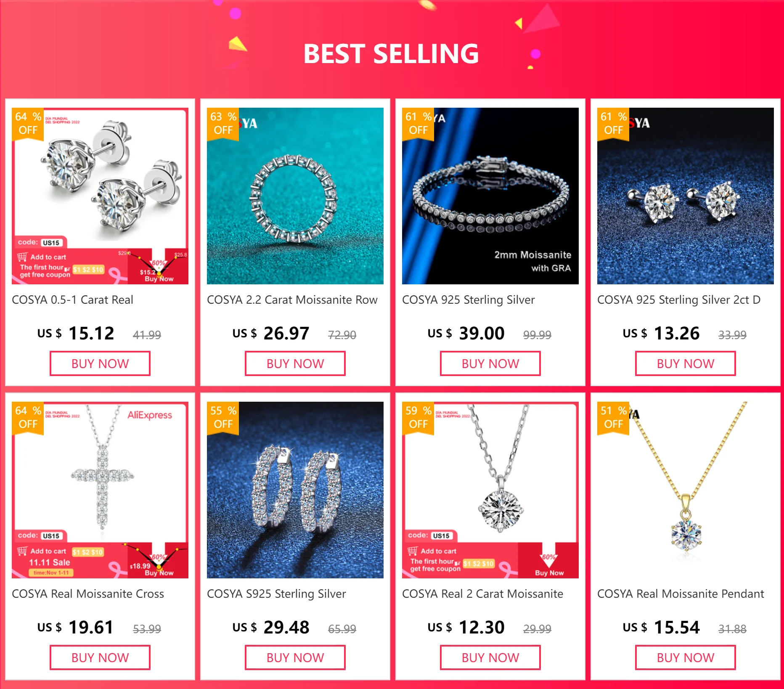The image size is (784, 689).
Task: Click the 51% OFF badge on gold pendant
Action: (613, 418)
